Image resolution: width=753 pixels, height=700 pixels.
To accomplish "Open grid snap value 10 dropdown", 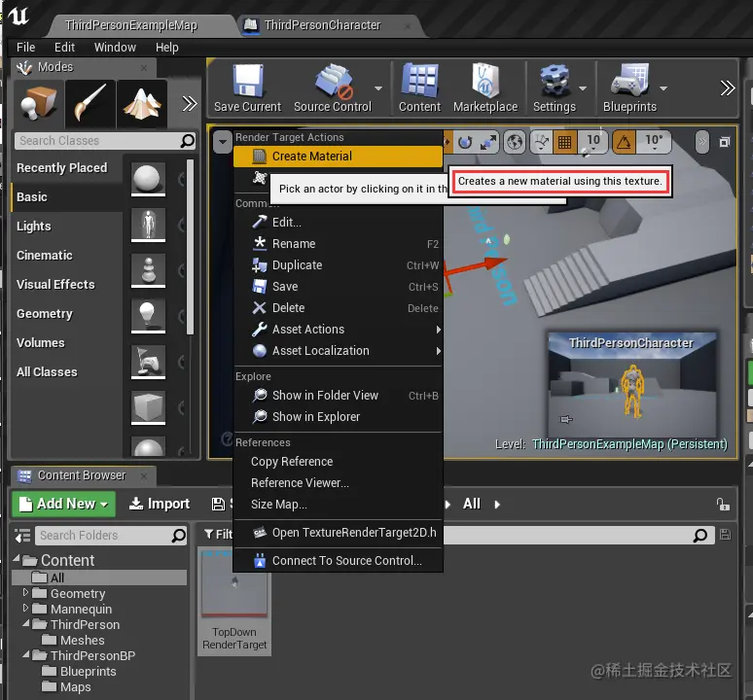I will click(593, 142).
